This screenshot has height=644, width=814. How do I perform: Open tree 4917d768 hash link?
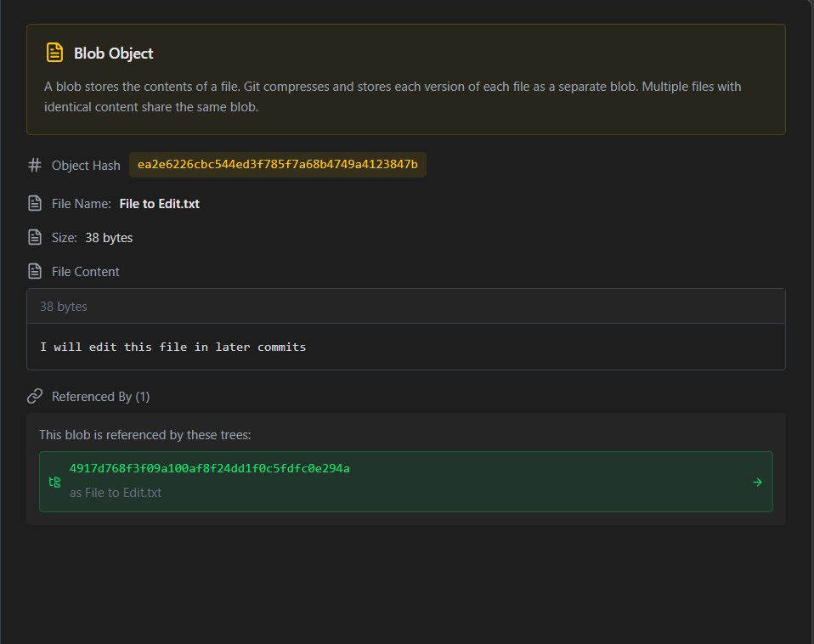coord(210,468)
